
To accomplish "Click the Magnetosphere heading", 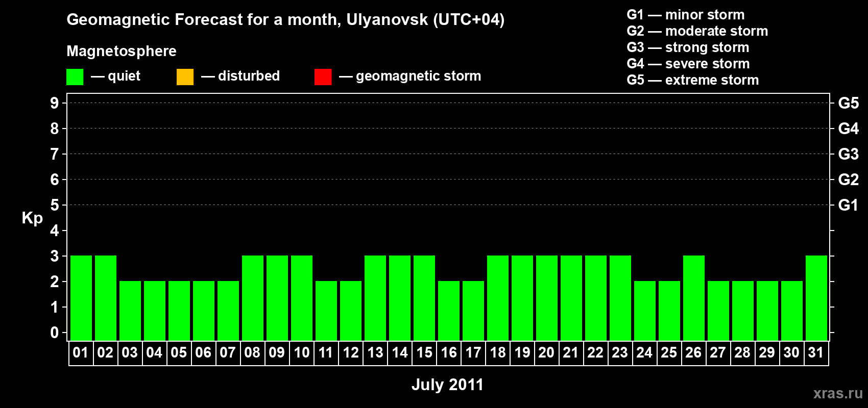I will (122, 51).
